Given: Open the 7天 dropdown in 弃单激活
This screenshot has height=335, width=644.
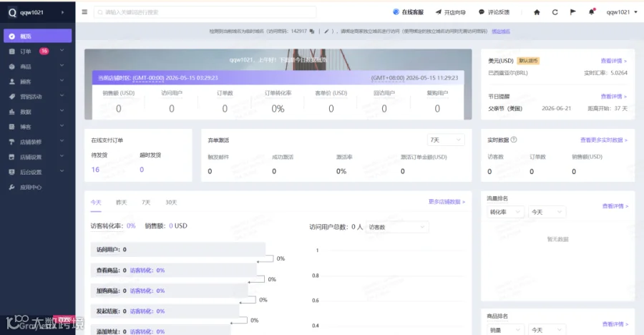Looking at the screenshot, I should [x=446, y=140].
